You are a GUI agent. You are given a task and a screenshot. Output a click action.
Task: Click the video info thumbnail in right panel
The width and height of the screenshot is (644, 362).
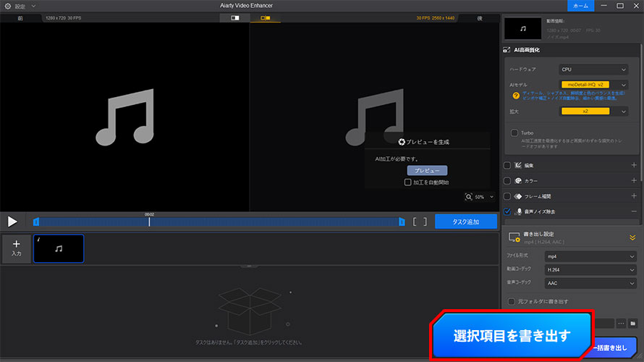click(522, 28)
